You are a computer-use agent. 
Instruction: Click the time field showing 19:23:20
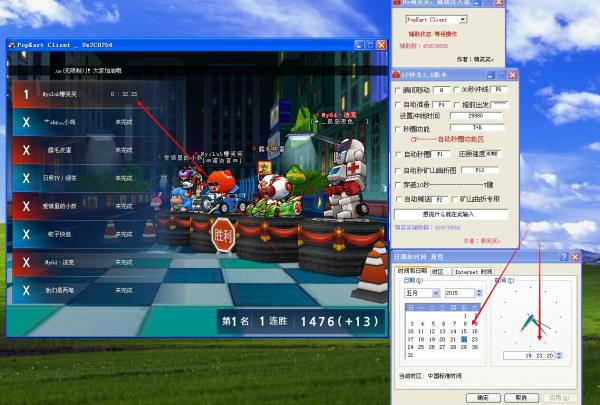[x=529, y=356]
